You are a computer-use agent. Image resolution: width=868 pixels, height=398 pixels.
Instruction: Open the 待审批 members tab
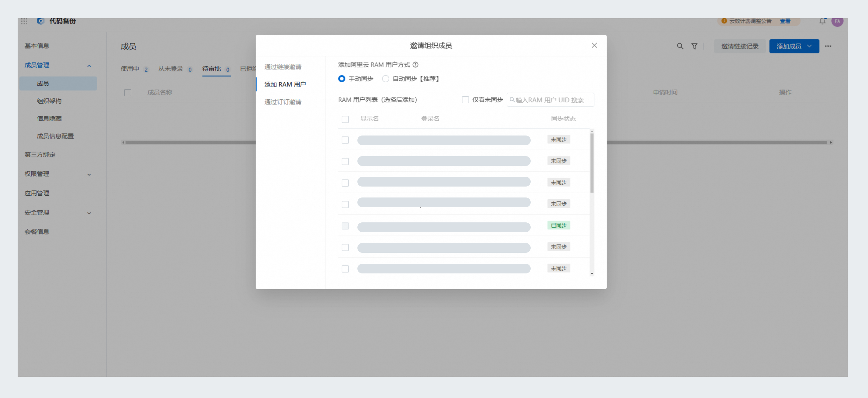pyautogui.click(x=216, y=69)
